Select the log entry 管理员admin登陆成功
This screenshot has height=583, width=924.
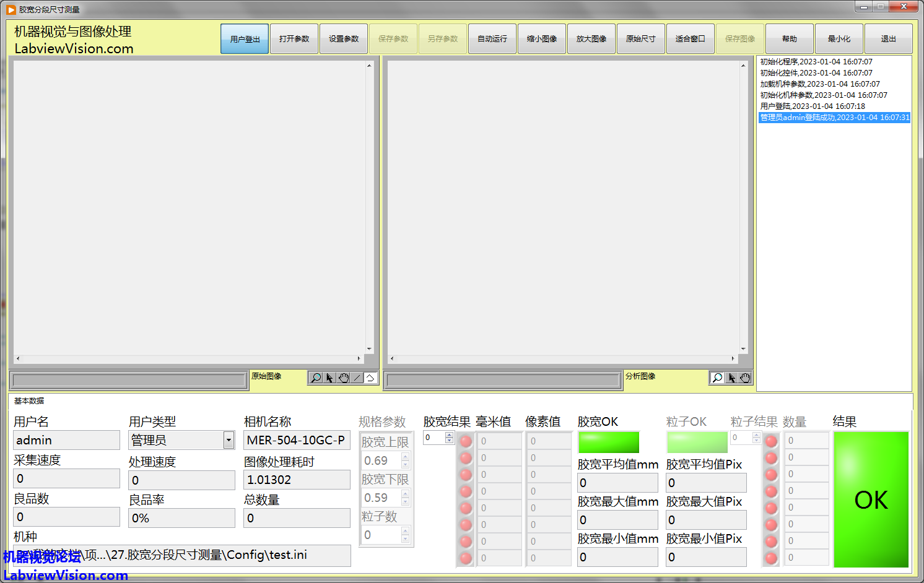834,118
